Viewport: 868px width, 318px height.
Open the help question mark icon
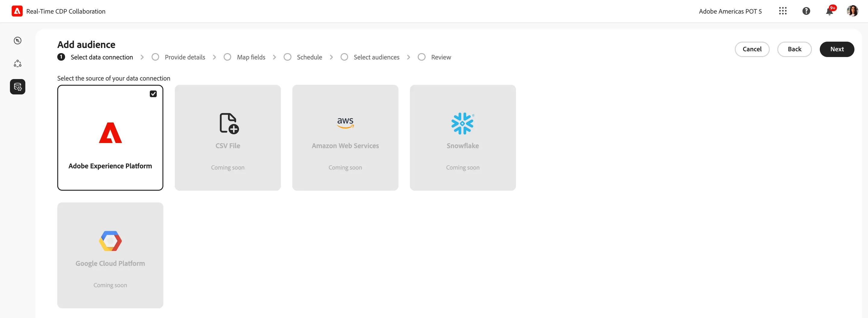806,11
